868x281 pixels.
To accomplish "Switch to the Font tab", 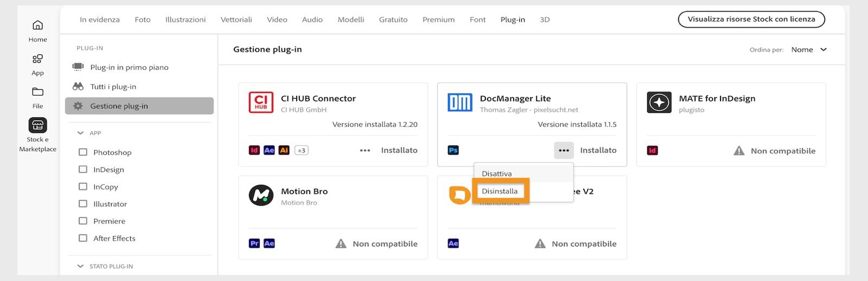I will (x=478, y=20).
